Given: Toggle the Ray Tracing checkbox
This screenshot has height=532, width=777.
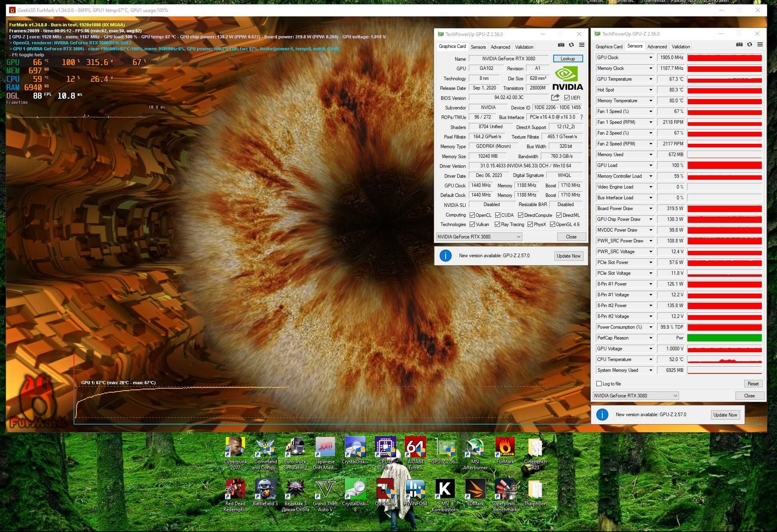Looking at the screenshot, I should [497, 224].
